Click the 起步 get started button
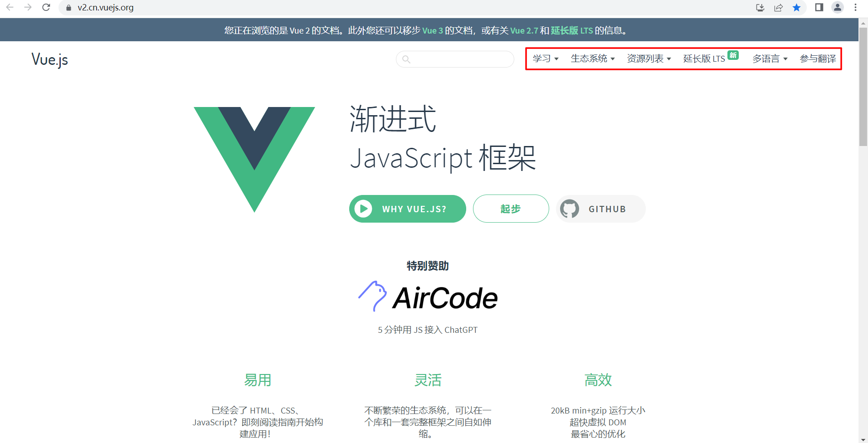The image size is (868, 443). click(x=511, y=209)
